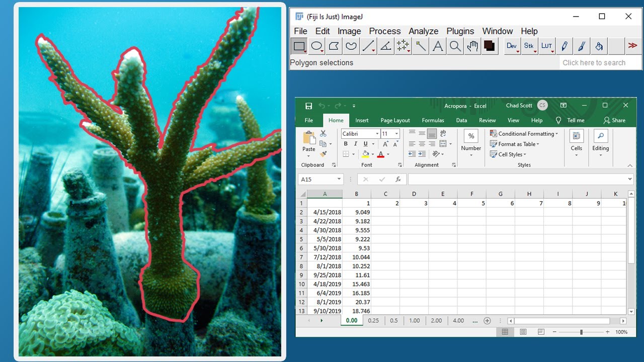Toggle Bottom Align in Alignment group
The width and height of the screenshot is (644, 362).
[432, 134]
